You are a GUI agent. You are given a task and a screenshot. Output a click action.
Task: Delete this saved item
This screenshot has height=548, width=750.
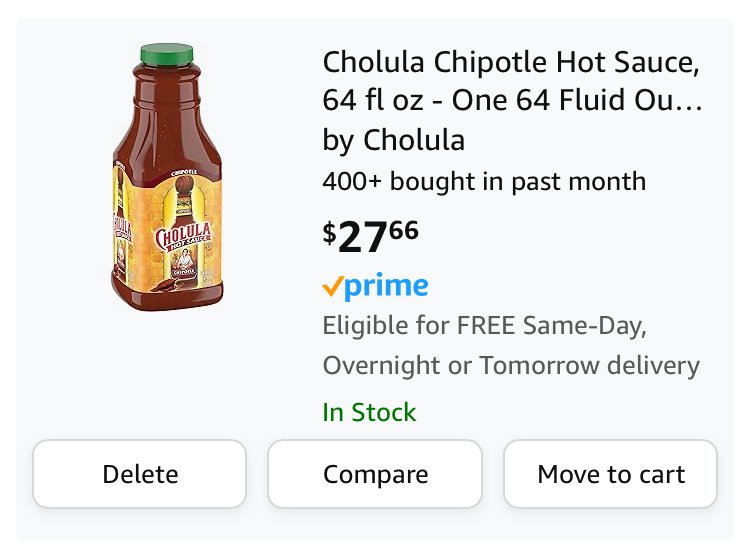[140, 474]
